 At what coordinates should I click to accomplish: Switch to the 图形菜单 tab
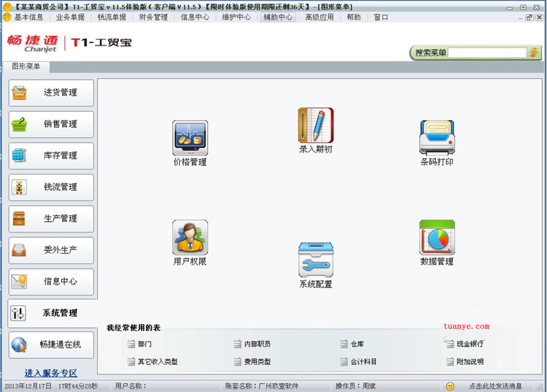click(x=26, y=66)
